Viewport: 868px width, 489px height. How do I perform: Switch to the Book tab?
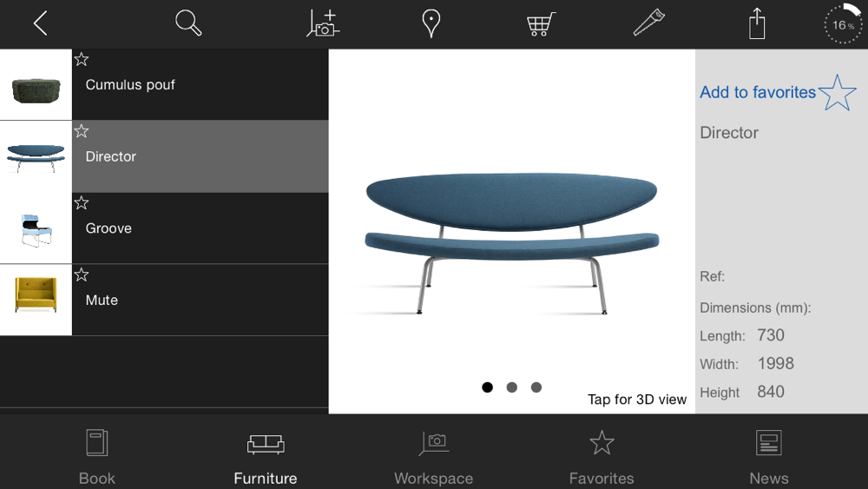[97, 458]
